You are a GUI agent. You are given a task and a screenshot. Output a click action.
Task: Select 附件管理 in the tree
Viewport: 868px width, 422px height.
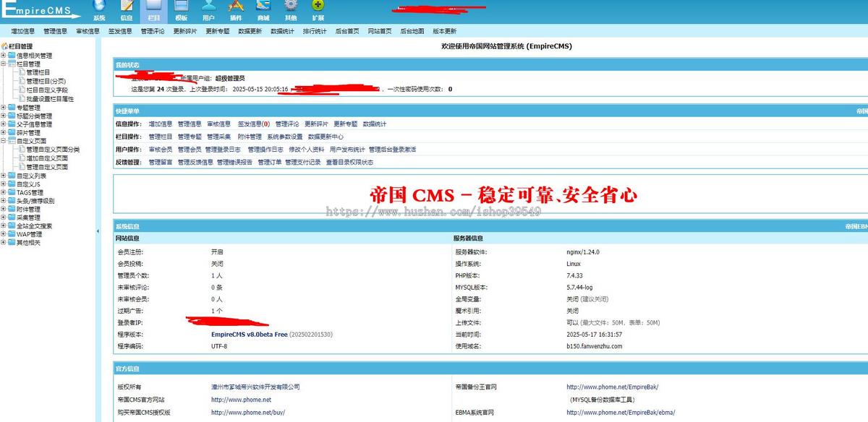pos(28,210)
